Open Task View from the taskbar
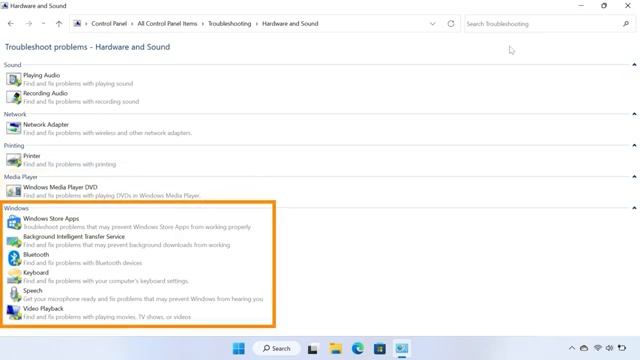 [x=313, y=349]
